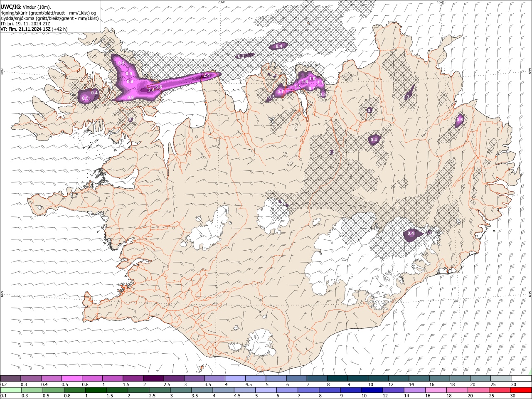
Task: Click the 0.1 label on rain scale
Action: coord(3,396)
